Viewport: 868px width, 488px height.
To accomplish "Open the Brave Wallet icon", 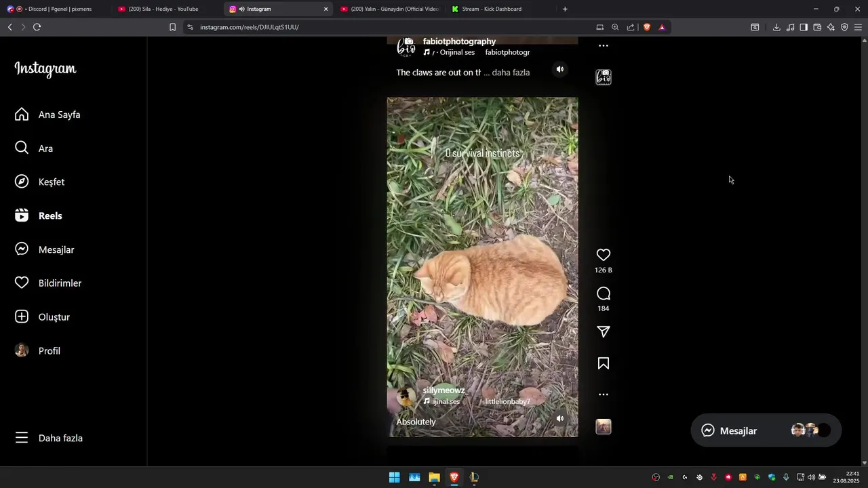I will 817,27.
